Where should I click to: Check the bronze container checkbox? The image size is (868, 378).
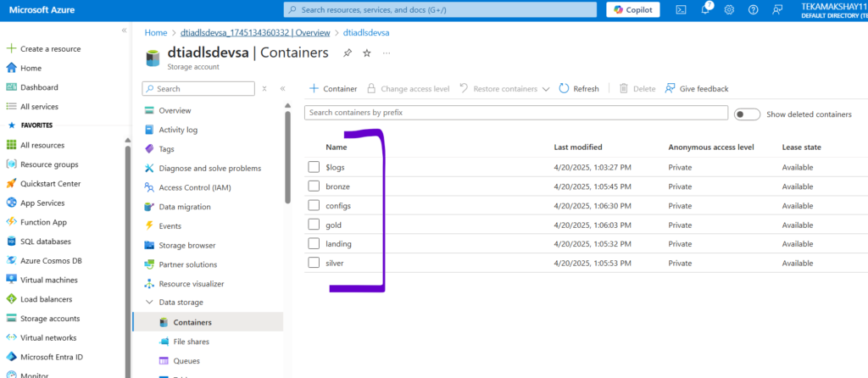pos(314,186)
